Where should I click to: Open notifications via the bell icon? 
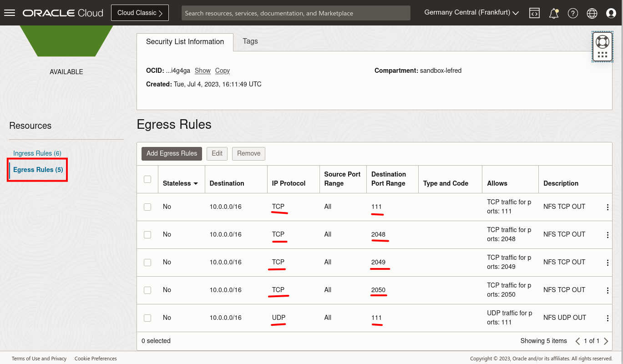pyautogui.click(x=553, y=13)
